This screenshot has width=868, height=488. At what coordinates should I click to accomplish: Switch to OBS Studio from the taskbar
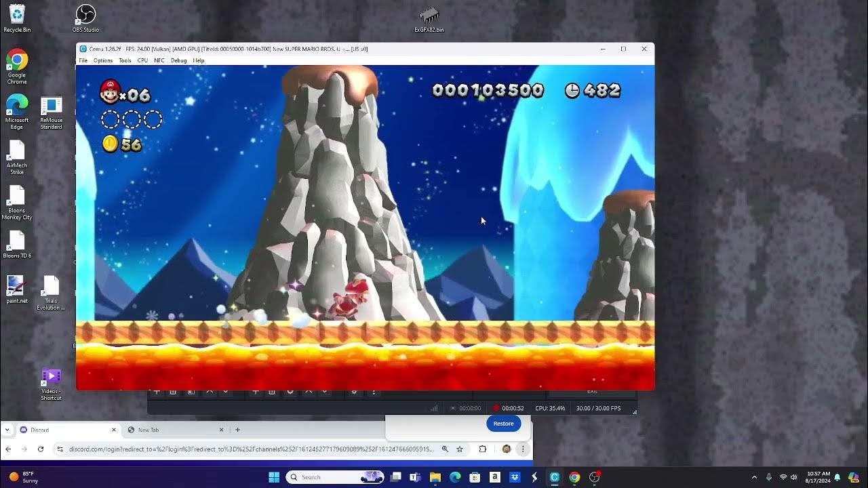[x=595, y=477]
